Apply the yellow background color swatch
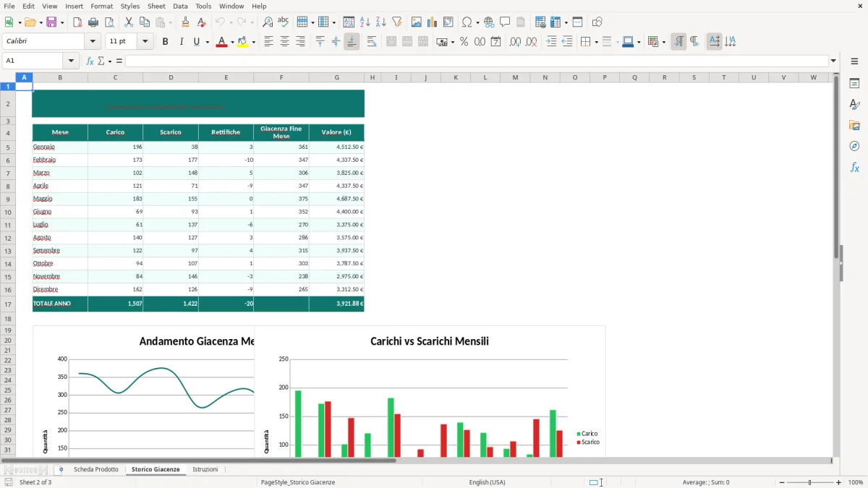868x488 pixels. click(243, 42)
